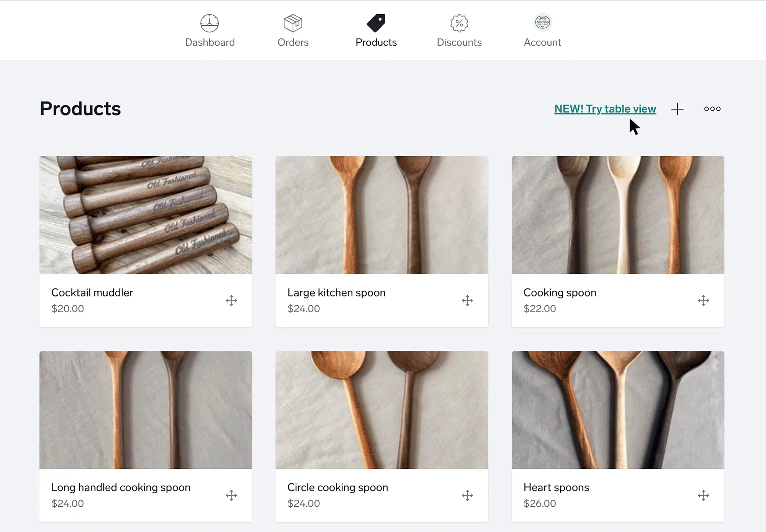Viewport: 766px width, 532px height.
Task: Click the move handle on Cooking spoon
Action: coord(704,300)
